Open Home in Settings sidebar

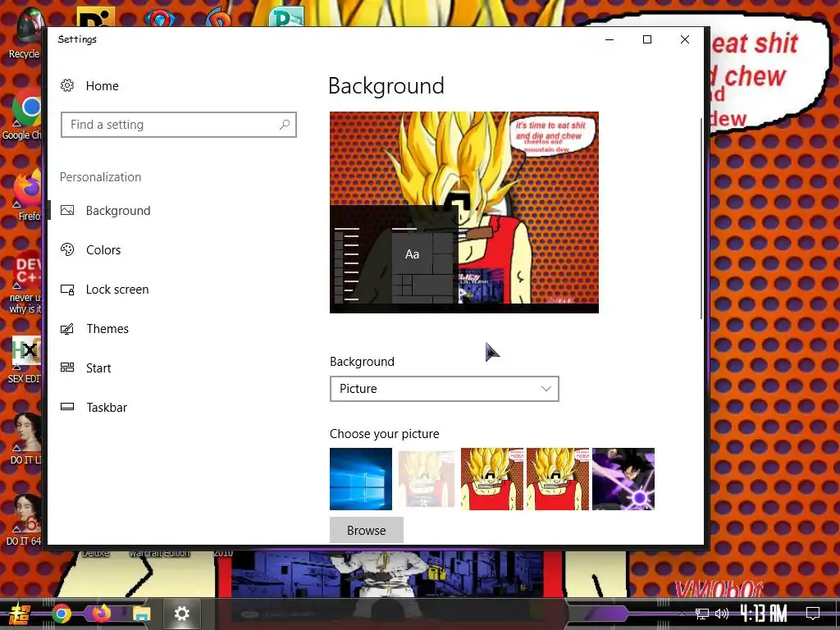(102, 85)
